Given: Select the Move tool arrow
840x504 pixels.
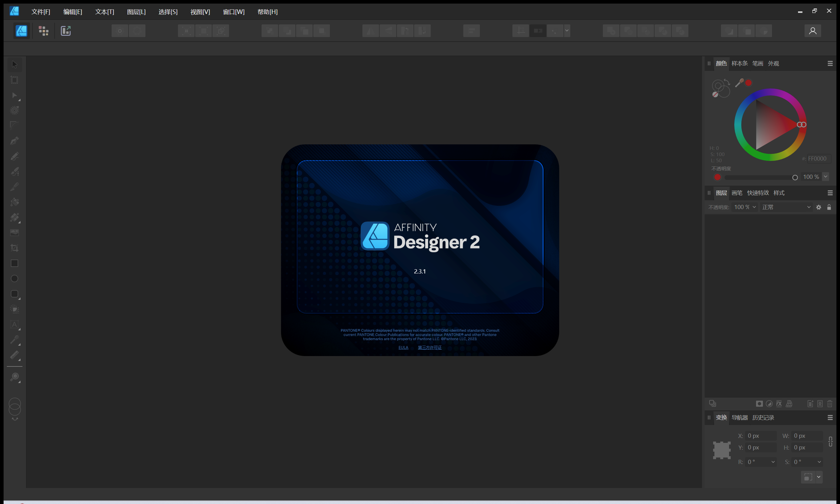Looking at the screenshot, I should click(x=15, y=64).
